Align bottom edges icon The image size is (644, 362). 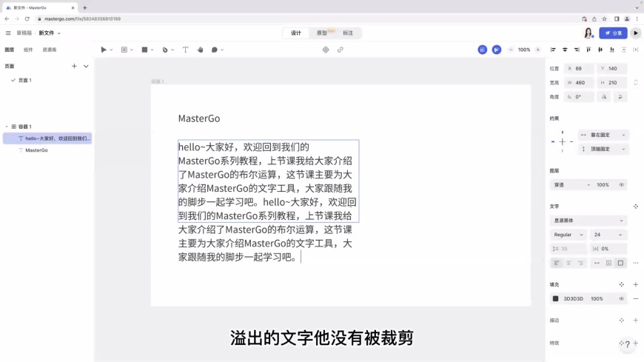(612, 50)
